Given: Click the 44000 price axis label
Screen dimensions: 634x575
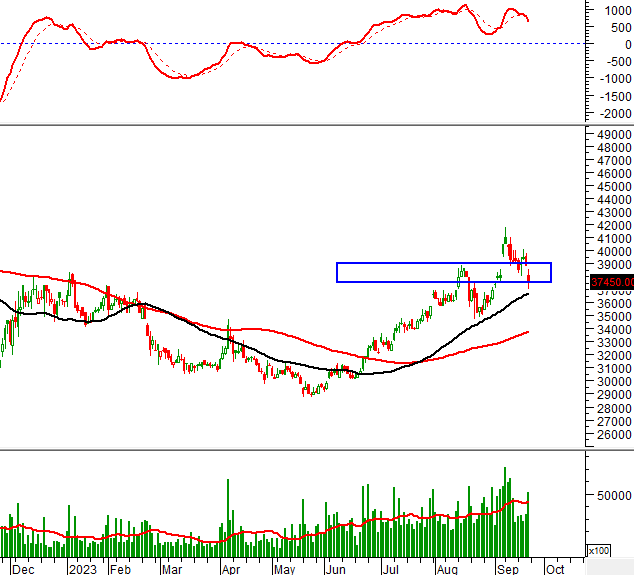Looking at the screenshot, I should [614, 199].
